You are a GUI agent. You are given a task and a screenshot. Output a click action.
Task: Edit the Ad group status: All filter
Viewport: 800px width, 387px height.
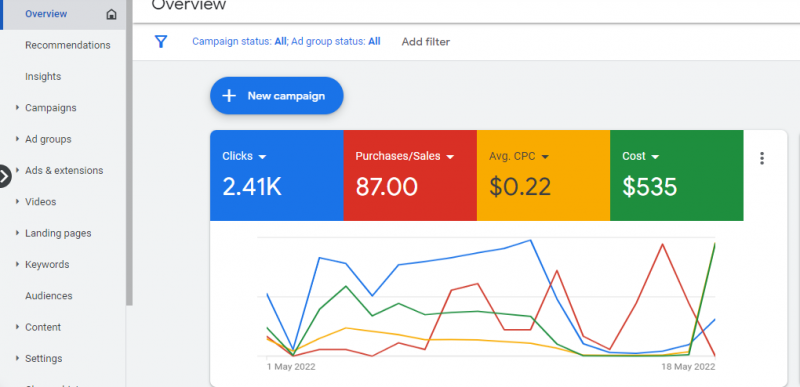pyautogui.click(x=336, y=42)
